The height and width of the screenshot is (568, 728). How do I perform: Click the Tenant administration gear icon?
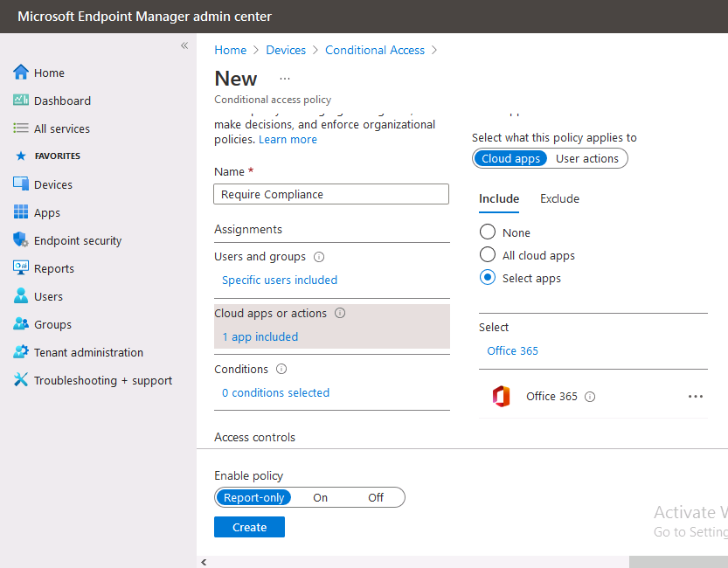coord(20,352)
